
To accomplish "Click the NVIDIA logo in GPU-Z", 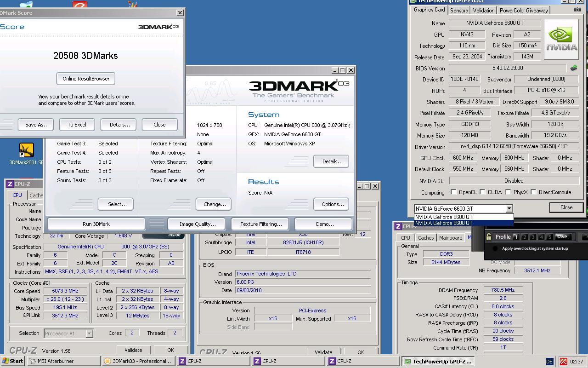I will [561, 39].
